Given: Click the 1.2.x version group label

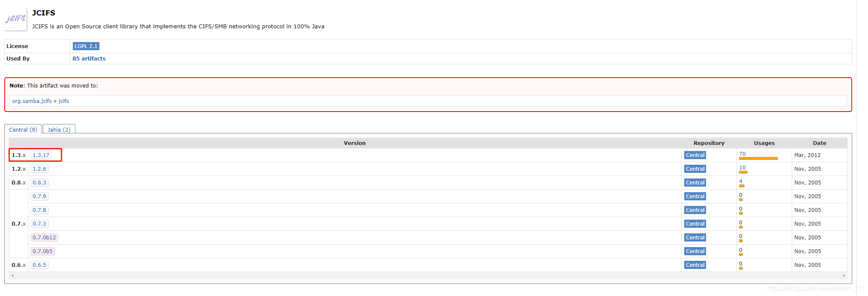Looking at the screenshot, I should pos(19,169).
